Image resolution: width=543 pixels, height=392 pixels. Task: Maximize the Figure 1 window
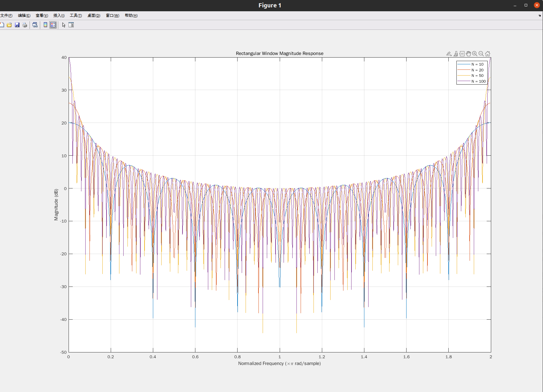coord(526,5)
